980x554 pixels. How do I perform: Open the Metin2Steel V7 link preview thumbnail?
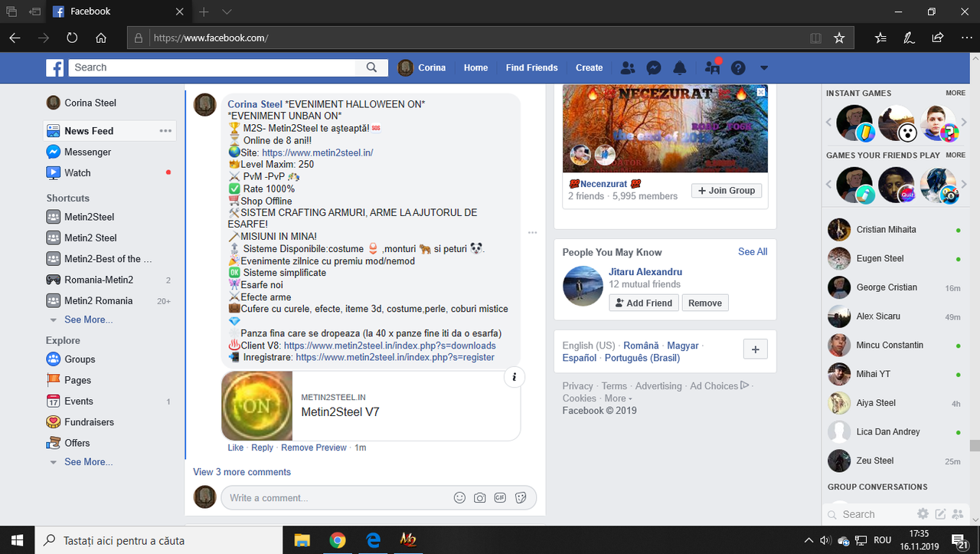click(256, 406)
